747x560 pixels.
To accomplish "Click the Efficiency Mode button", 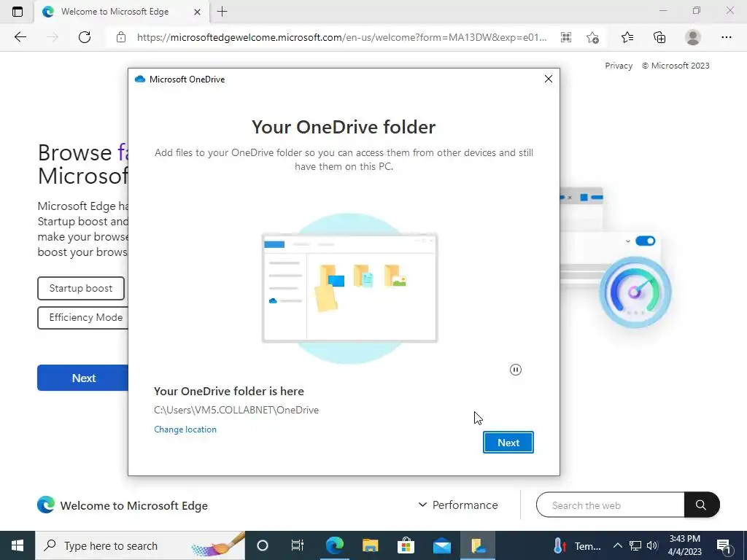I will (x=83, y=318).
